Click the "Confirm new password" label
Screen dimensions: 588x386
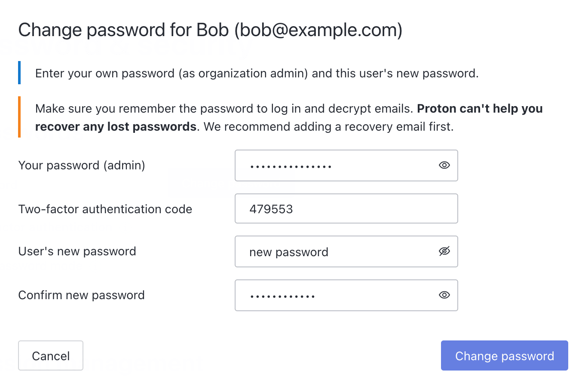click(x=82, y=295)
